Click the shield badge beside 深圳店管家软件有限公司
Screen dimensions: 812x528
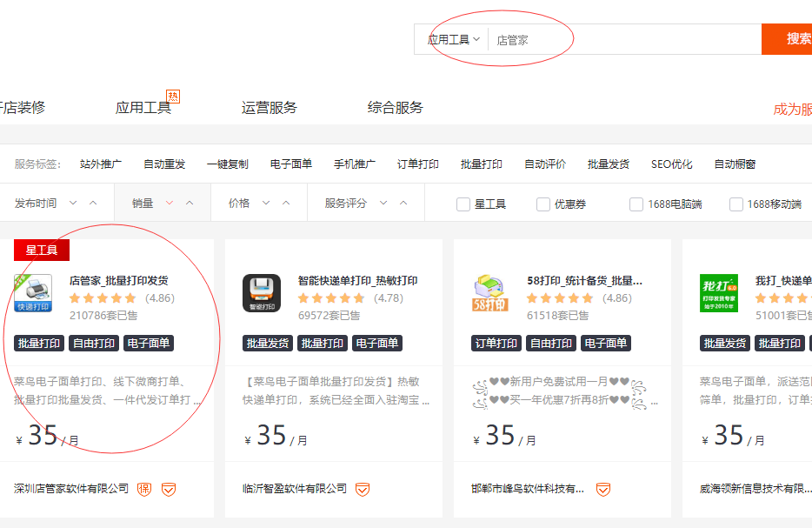pyautogui.click(x=169, y=489)
